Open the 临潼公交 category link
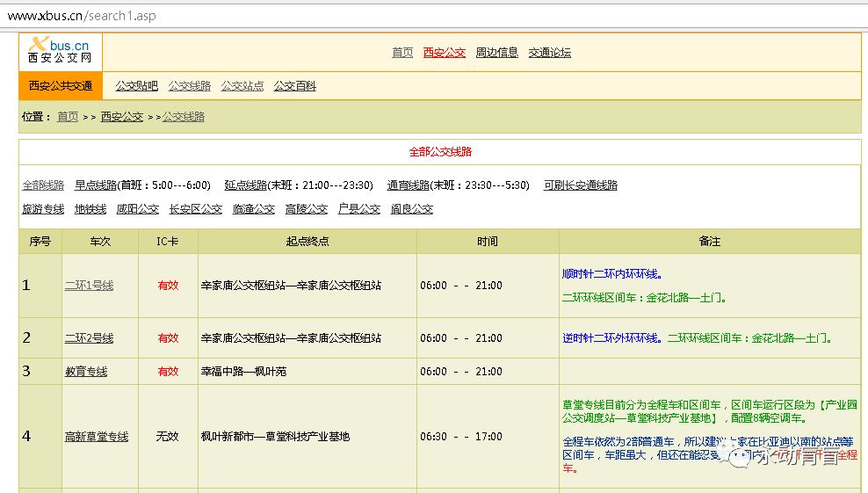The width and height of the screenshot is (868, 493). [x=254, y=209]
